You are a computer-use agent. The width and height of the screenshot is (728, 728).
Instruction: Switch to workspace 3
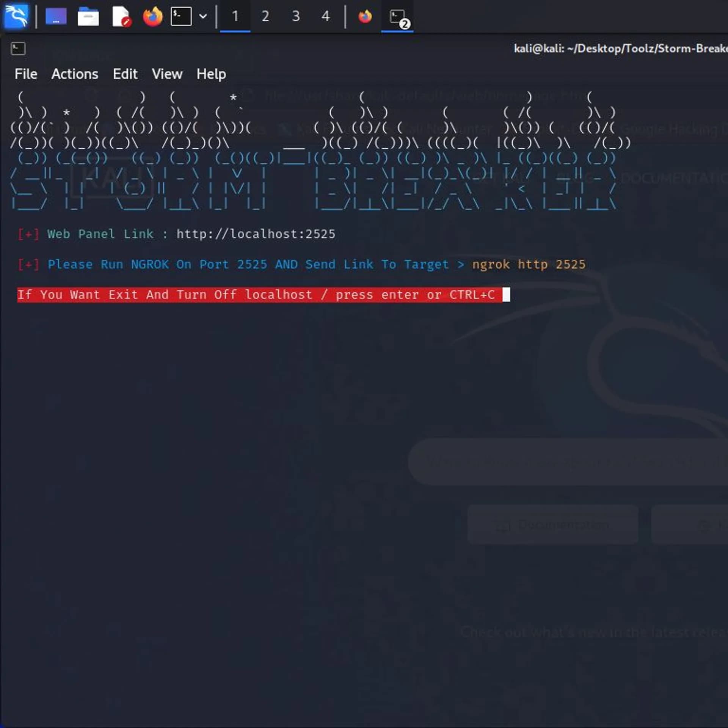click(296, 16)
